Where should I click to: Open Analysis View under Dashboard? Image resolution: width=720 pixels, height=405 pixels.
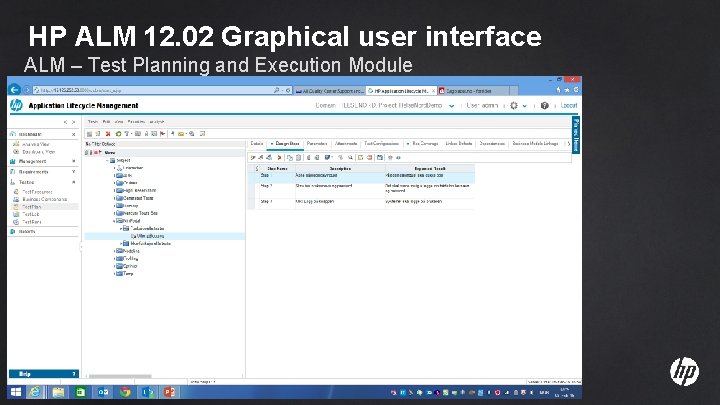[x=36, y=144]
